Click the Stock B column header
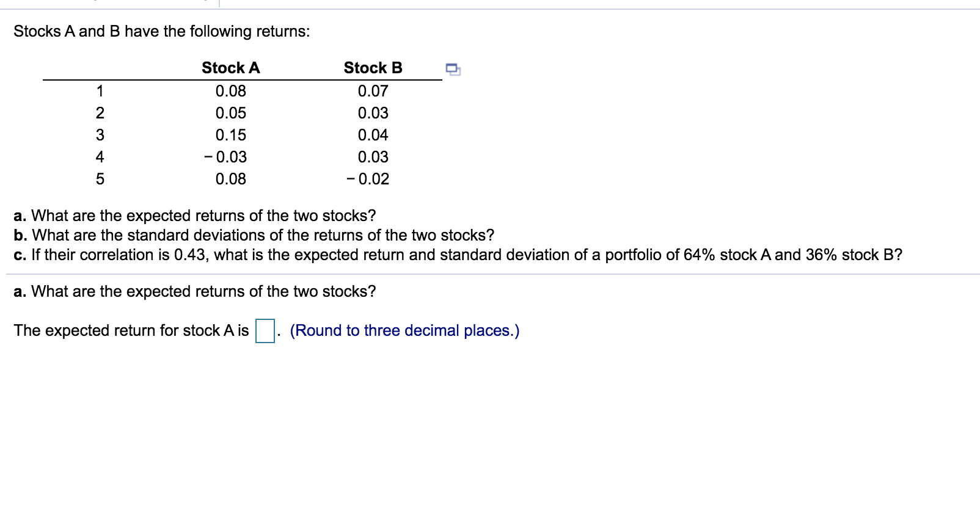 373,68
